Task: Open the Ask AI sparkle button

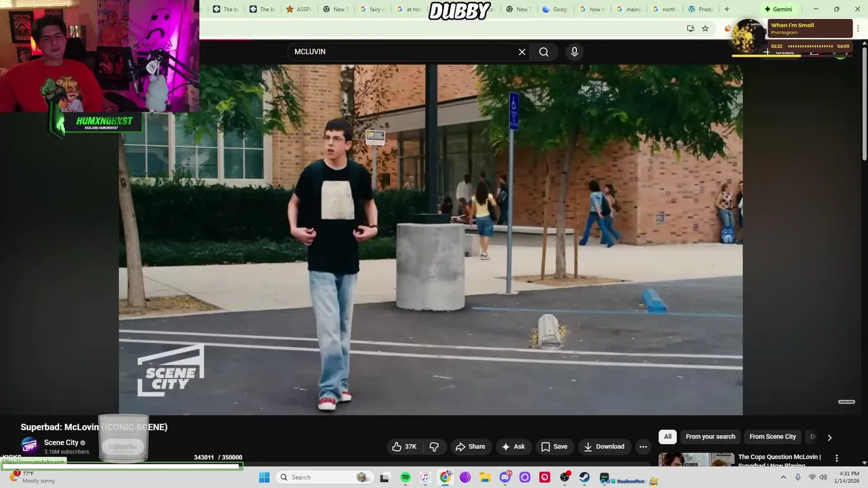Action: [x=513, y=447]
